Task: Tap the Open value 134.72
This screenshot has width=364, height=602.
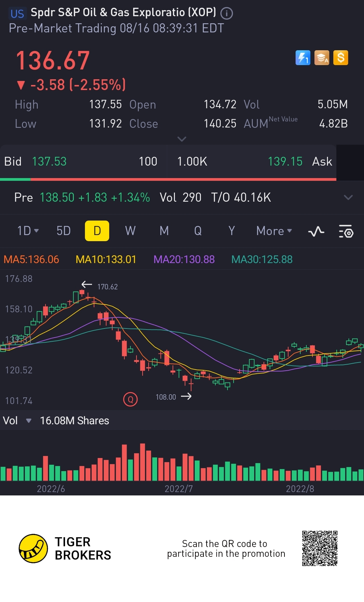Action: pyautogui.click(x=220, y=105)
